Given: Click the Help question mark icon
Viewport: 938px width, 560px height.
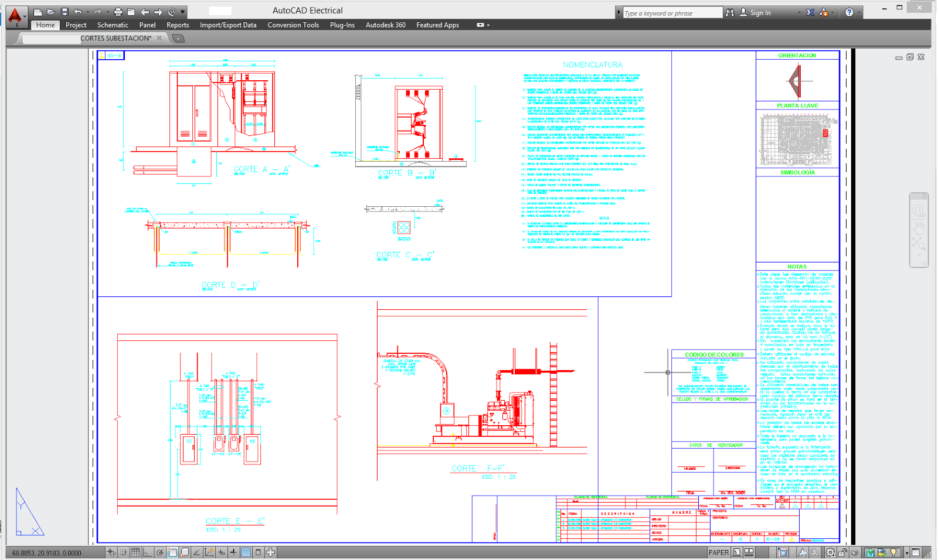Looking at the screenshot, I should pyautogui.click(x=849, y=12).
